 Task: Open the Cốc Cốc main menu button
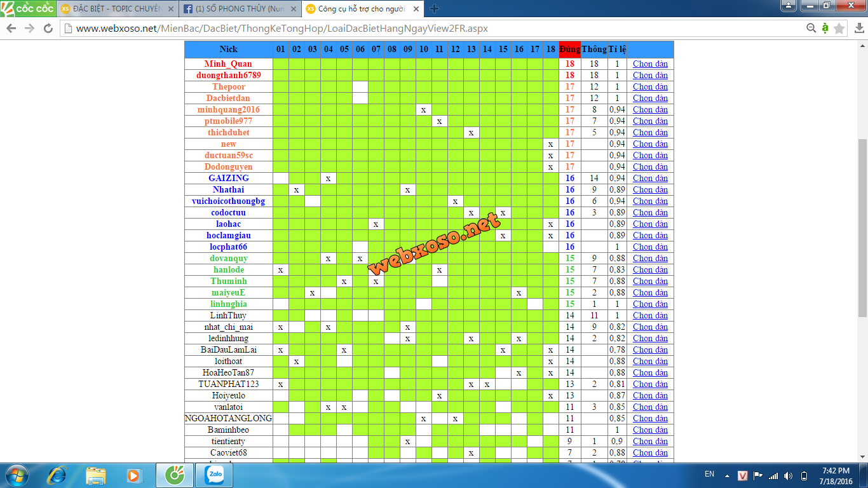coord(27,9)
